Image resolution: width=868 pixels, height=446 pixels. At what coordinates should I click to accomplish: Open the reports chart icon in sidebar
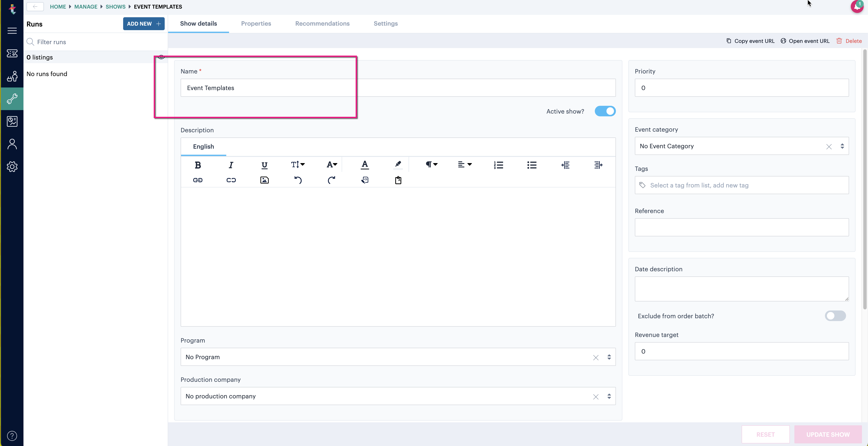click(12, 122)
